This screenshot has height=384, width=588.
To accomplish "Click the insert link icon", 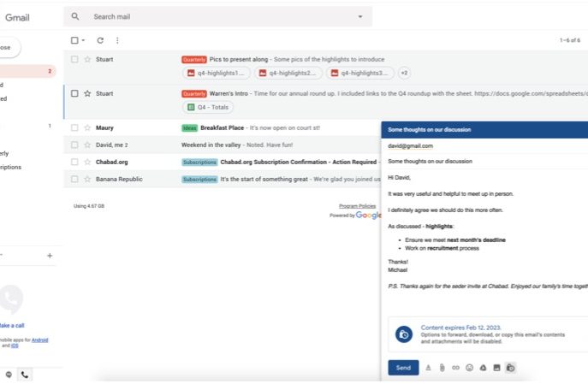I will (x=455, y=368).
